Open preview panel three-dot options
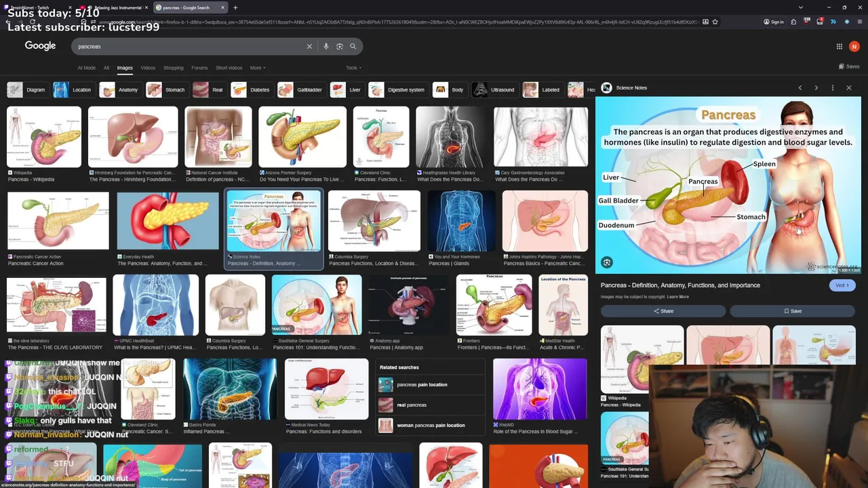The height and width of the screenshot is (488, 868). tap(833, 88)
